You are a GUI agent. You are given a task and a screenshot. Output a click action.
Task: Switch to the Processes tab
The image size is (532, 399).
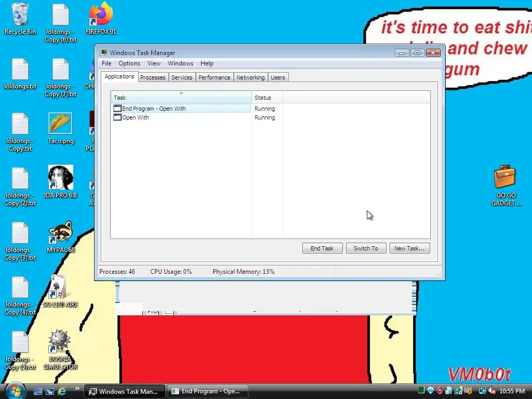(x=153, y=77)
